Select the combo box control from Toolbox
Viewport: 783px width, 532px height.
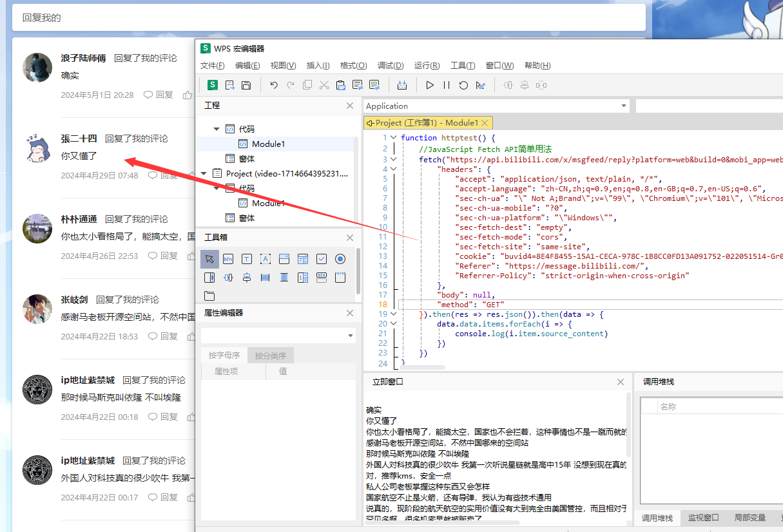tap(284, 259)
